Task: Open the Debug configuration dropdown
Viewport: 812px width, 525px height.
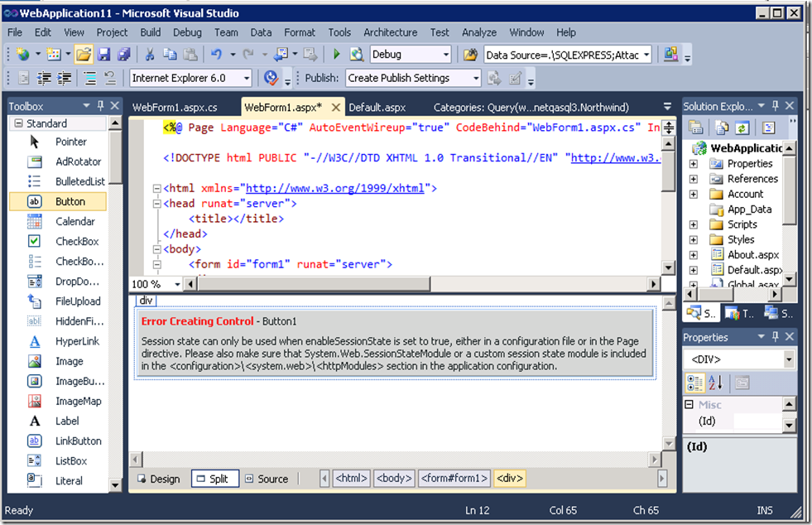Action: [x=445, y=55]
